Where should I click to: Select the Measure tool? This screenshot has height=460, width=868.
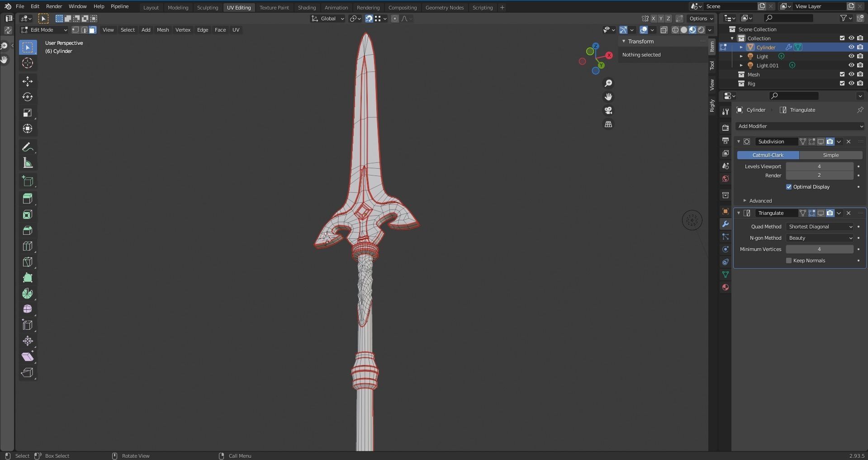tap(28, 163)
